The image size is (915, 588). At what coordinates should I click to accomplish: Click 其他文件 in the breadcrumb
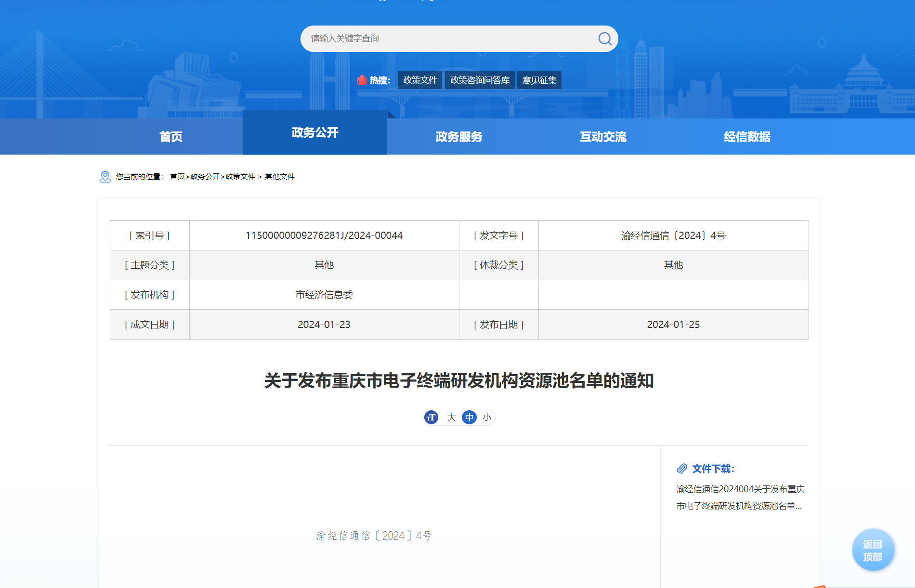point(280,177)
